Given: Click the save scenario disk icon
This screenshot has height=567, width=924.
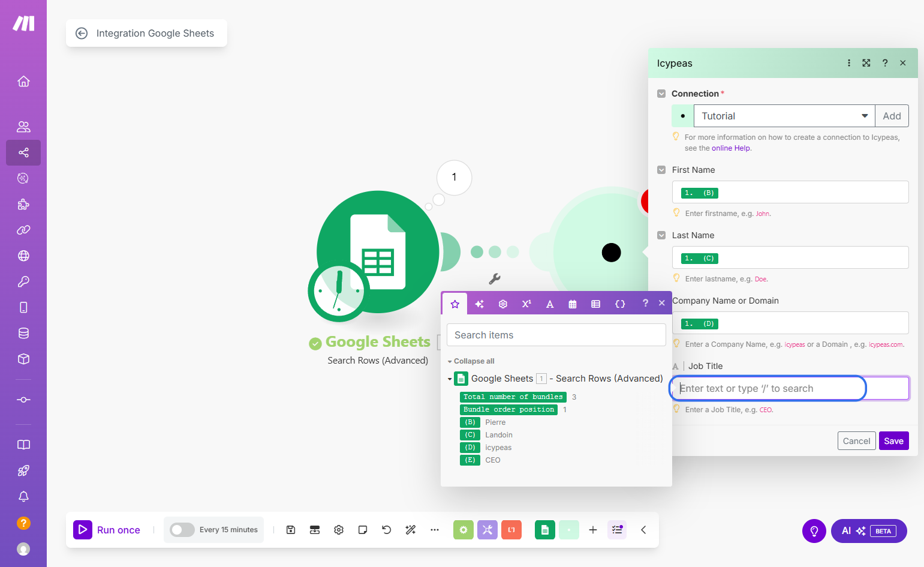Looking at the screenshot, I should (x=291, y=530).
